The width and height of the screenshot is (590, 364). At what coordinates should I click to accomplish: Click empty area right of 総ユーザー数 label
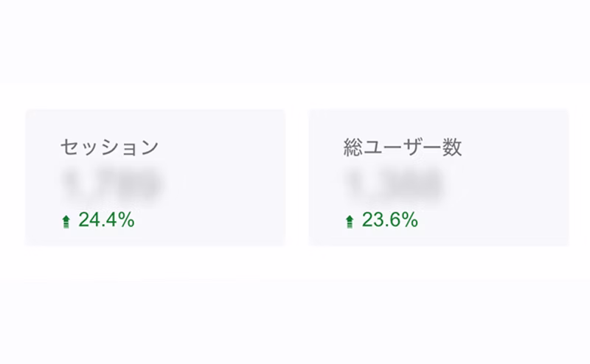tap(516, 147)
